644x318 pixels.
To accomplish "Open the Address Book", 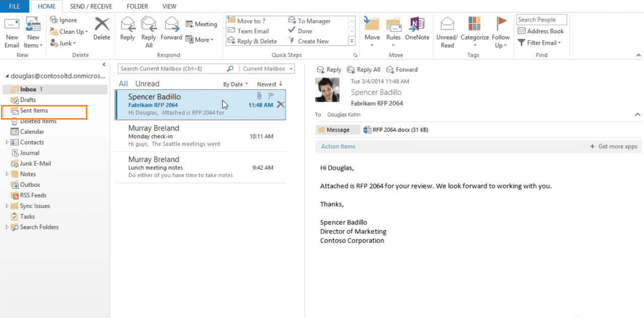I will click(540, 31).
